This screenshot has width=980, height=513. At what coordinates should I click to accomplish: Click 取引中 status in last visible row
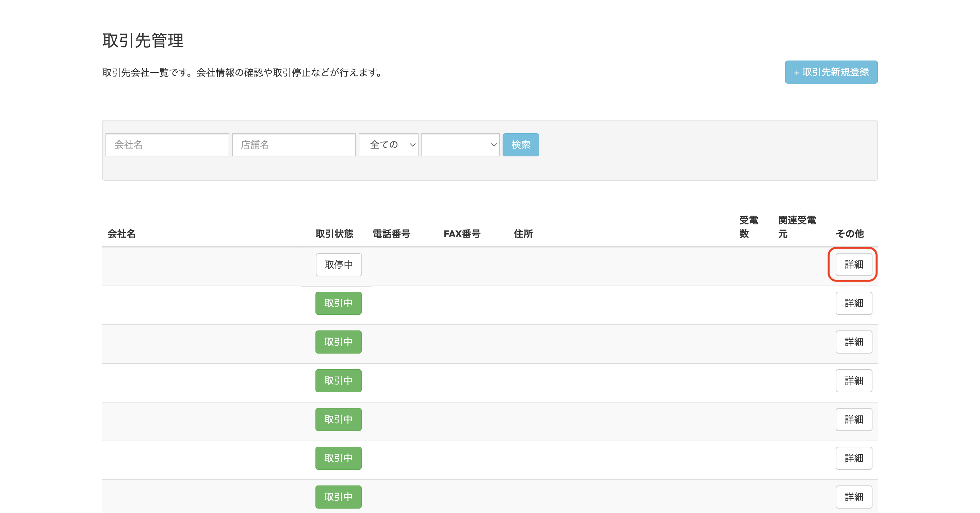coord(338,497)
